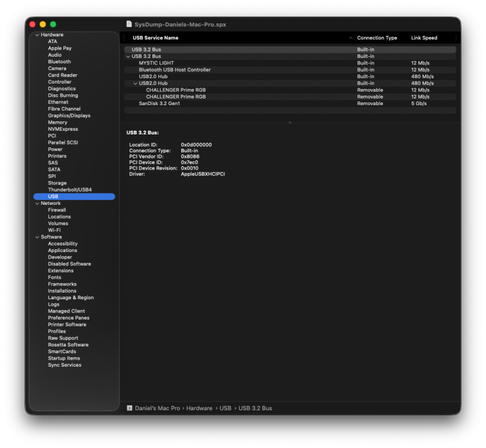Collapse the Software section in sidebar

(37, 237)
